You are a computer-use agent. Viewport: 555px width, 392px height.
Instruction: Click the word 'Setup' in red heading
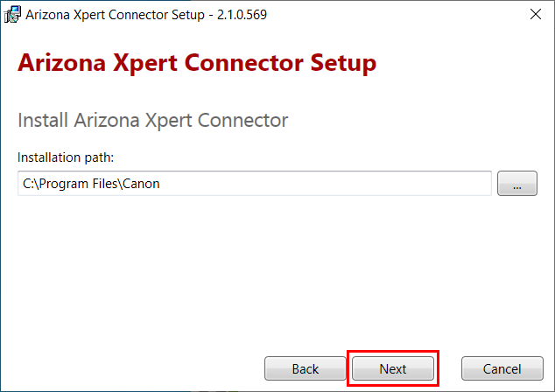pos(343,63)
